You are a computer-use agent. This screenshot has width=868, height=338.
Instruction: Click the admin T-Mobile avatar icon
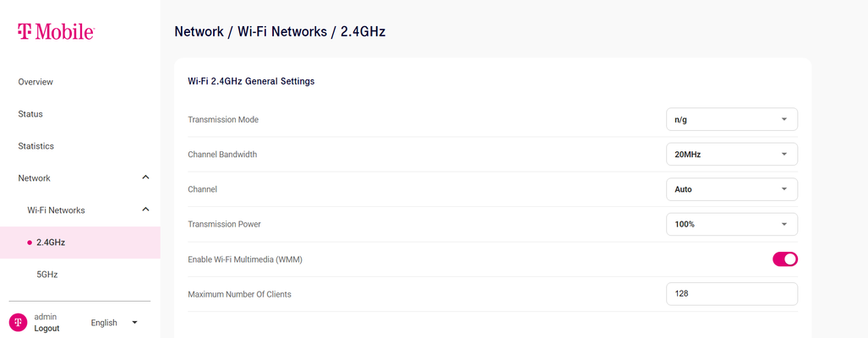click(19, 322)
